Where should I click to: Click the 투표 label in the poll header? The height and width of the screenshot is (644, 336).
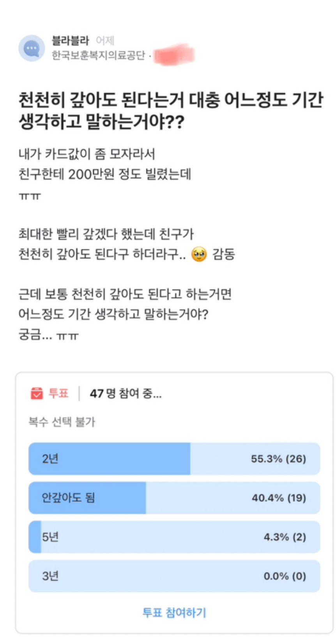click(58, 393)
